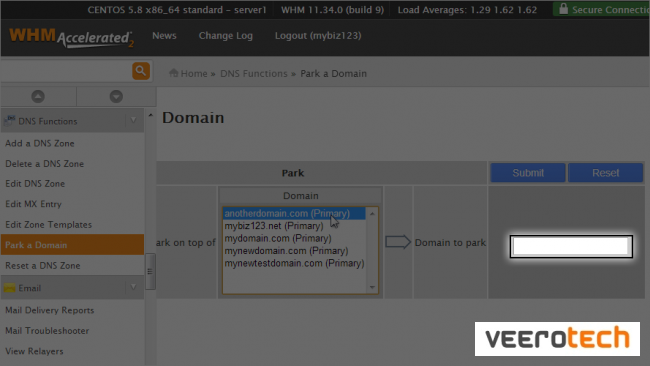650x366 pixels.
Task: Click the DNS Functions section icon
Action: [9, 121]
